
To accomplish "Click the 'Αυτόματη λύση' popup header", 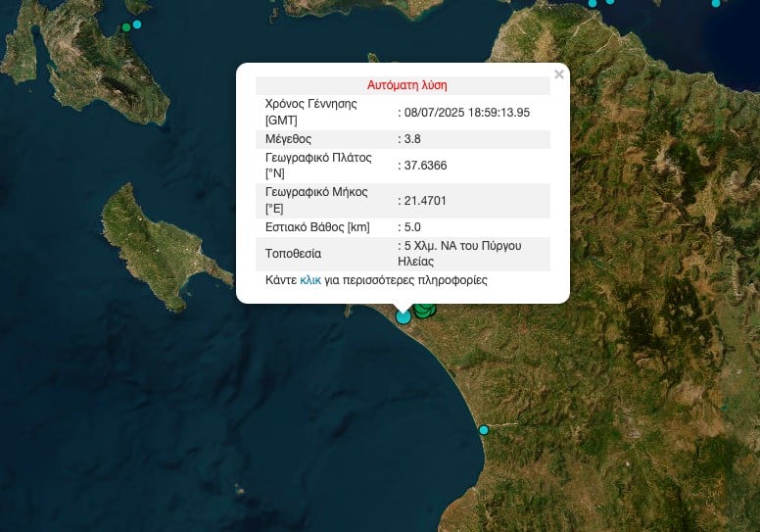I will point(406,85).
